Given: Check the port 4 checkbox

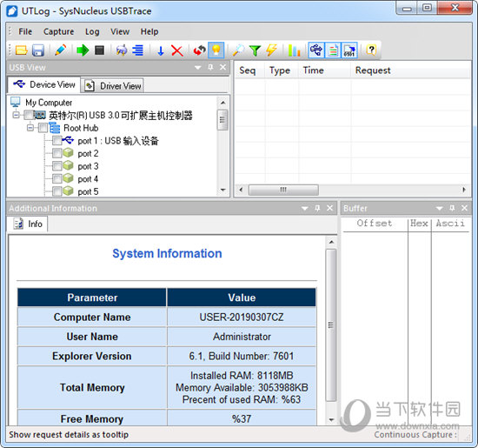Looking at the screenshot, I should pos(57,179).
